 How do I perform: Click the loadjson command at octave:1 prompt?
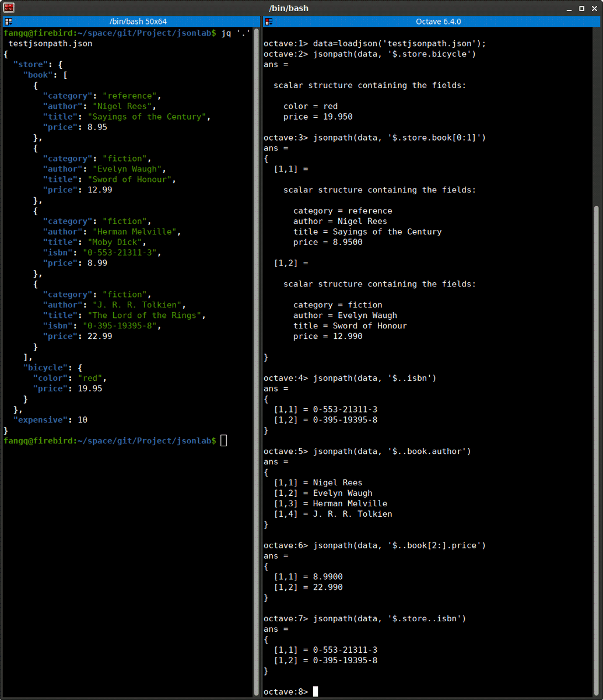click(399, 44)
